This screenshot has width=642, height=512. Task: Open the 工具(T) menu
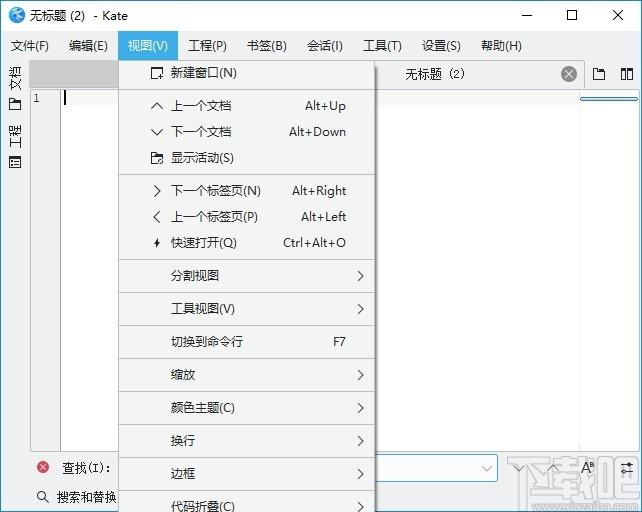(x=382, y=46)
